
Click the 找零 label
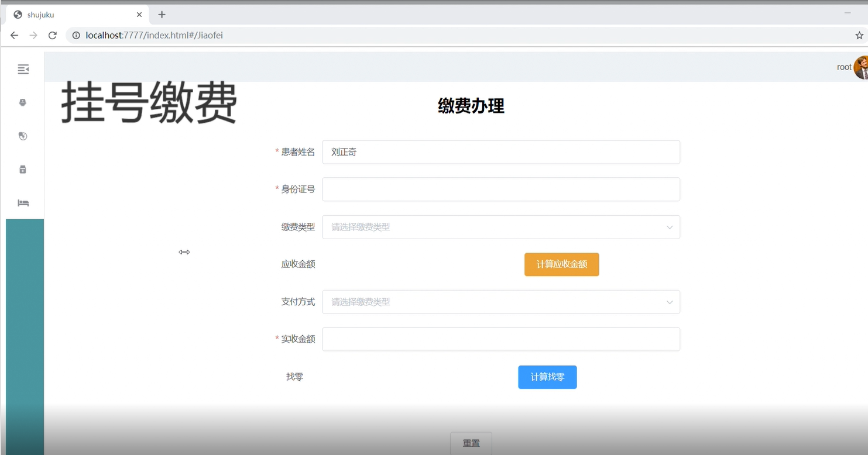294,377
